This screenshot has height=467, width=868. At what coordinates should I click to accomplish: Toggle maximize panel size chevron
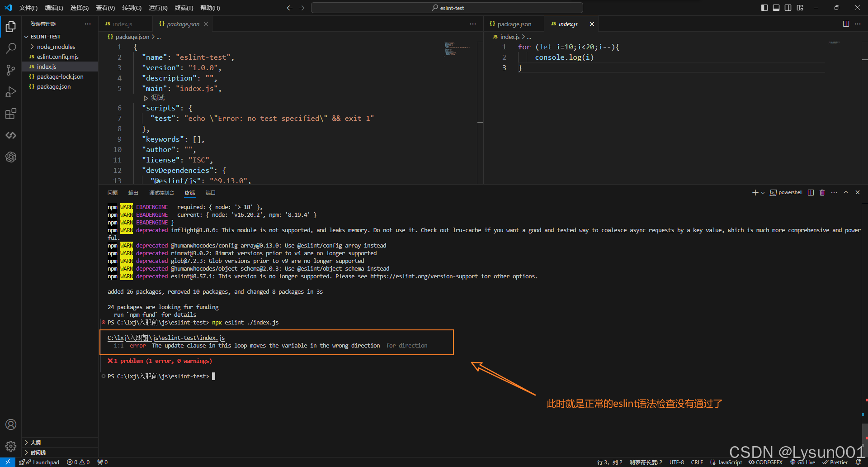[845, 192]
